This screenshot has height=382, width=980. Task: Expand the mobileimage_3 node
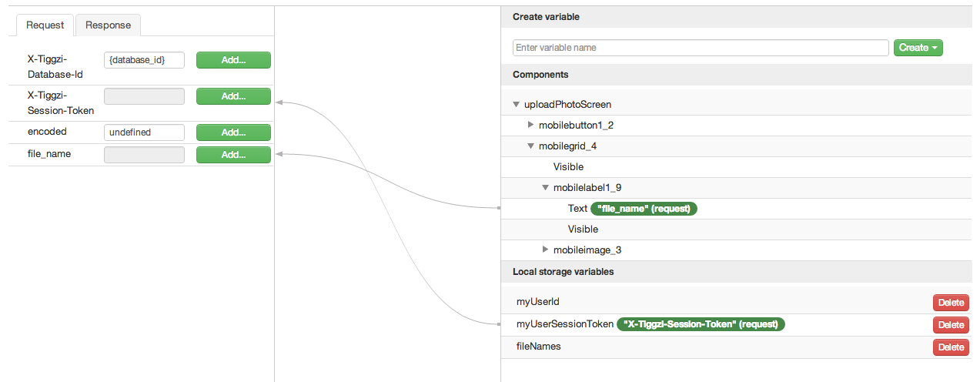tap(545, 250)
